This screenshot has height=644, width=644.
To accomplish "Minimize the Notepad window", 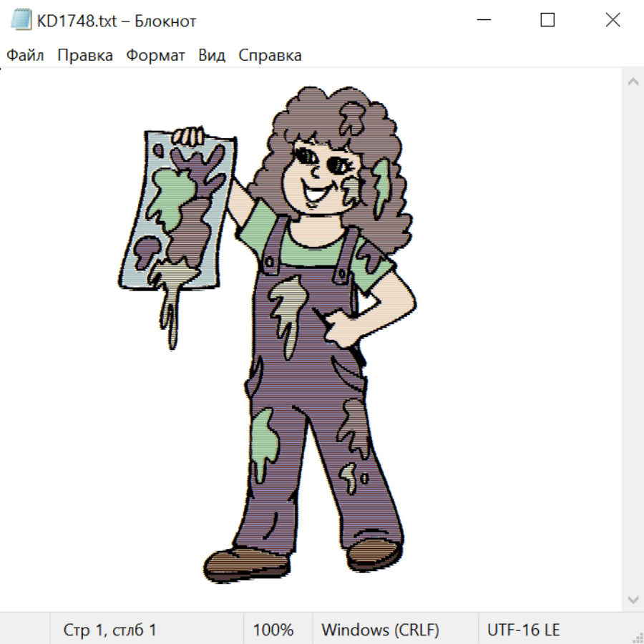I will click(482, 21).
